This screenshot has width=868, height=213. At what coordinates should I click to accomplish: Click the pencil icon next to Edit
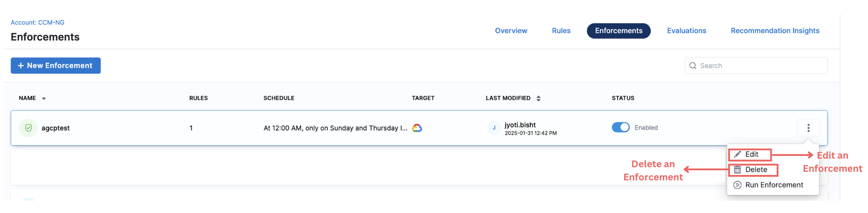[x=738, y=155]
